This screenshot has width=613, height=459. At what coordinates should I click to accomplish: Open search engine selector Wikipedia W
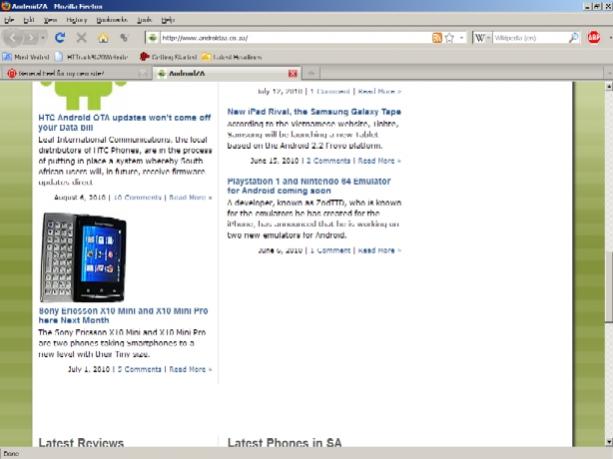482,38
